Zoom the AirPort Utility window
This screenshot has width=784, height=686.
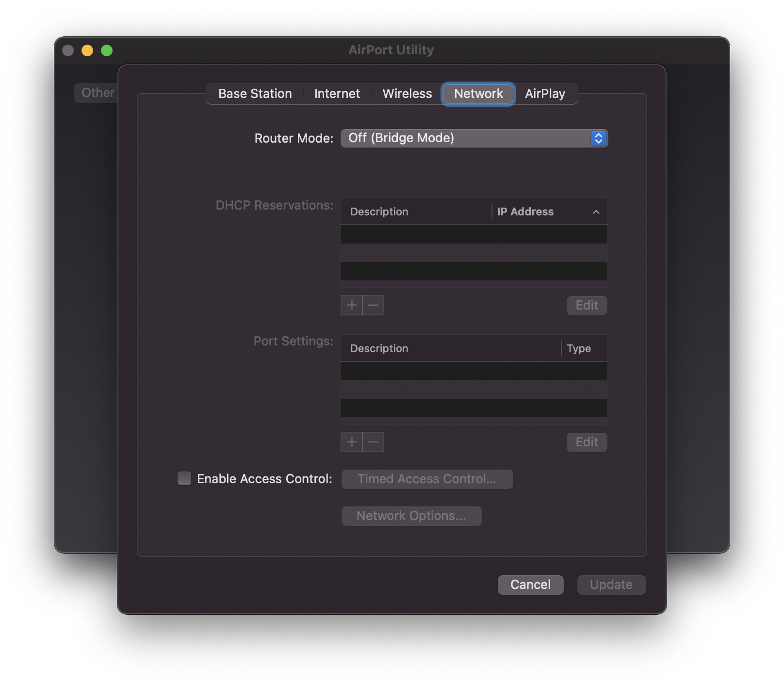[107, 50]
